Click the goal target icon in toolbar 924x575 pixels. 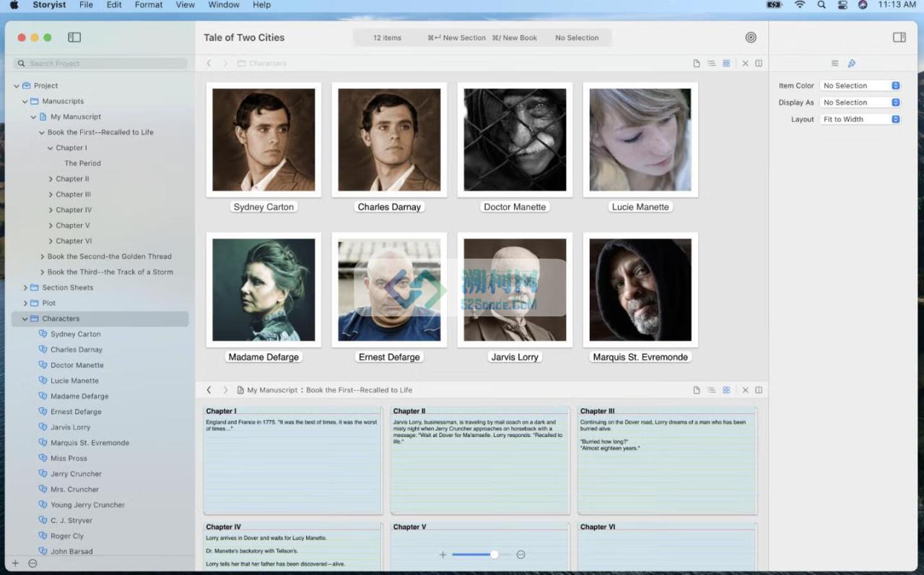point(751,38)
